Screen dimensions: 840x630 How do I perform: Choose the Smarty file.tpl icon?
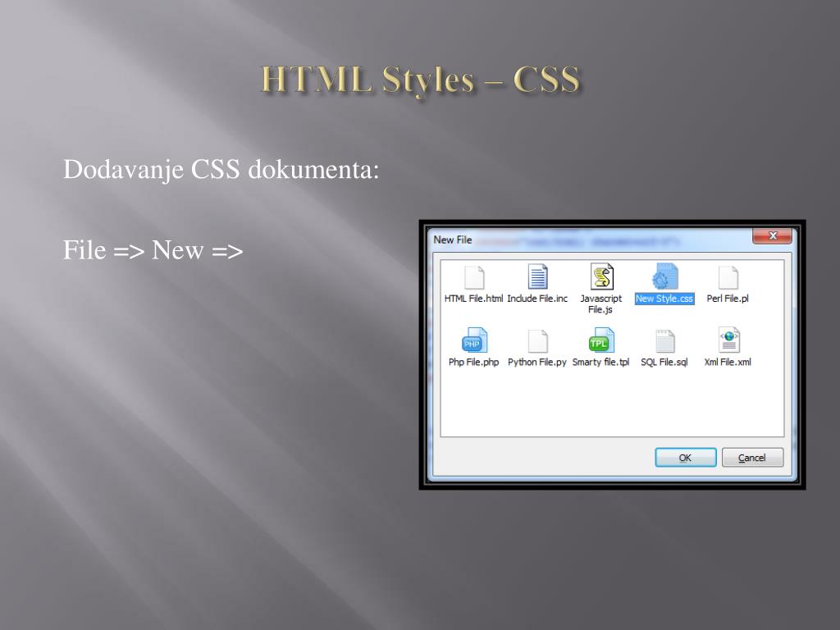[x=601, y=340]
